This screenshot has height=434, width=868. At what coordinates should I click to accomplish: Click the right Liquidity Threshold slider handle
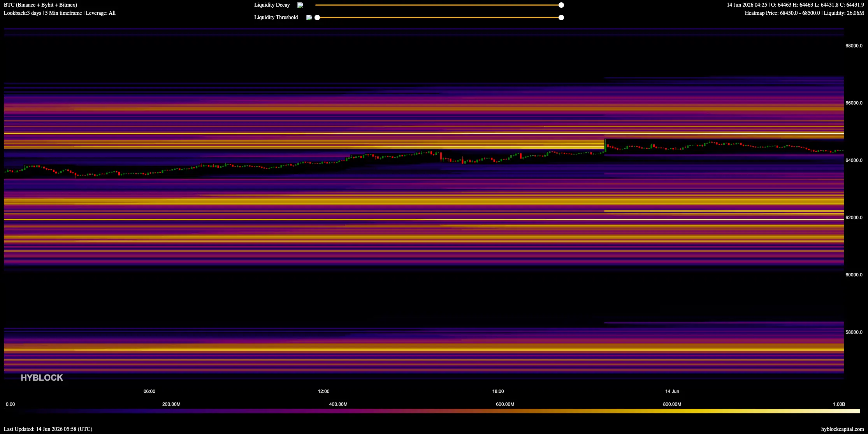click(561, 18)
